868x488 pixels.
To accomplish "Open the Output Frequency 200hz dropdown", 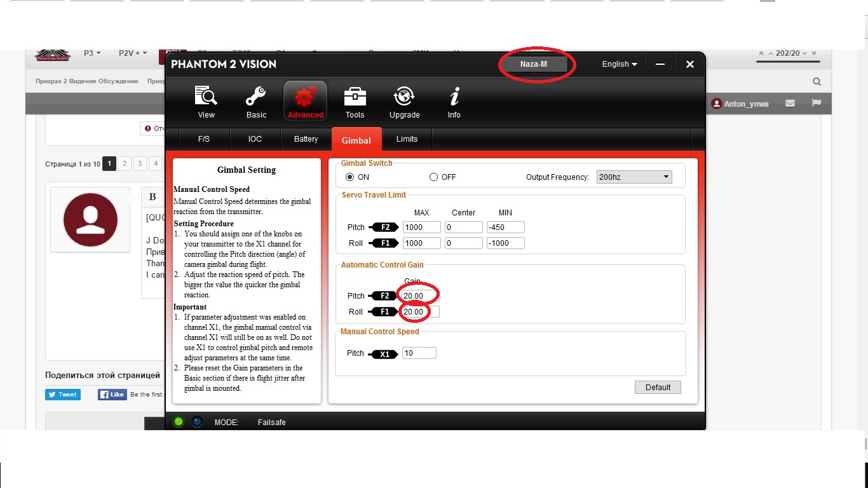I will pyautogui.click(x=634, y=177).
